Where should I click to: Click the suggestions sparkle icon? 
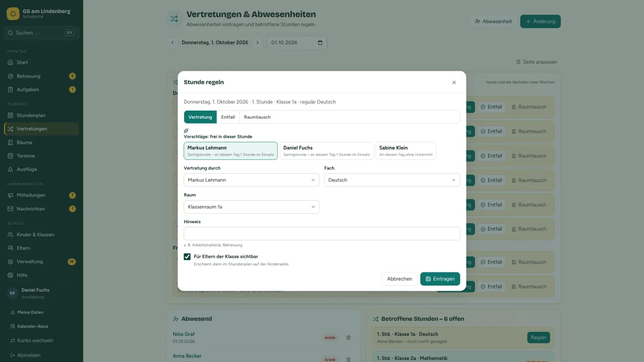186,130
